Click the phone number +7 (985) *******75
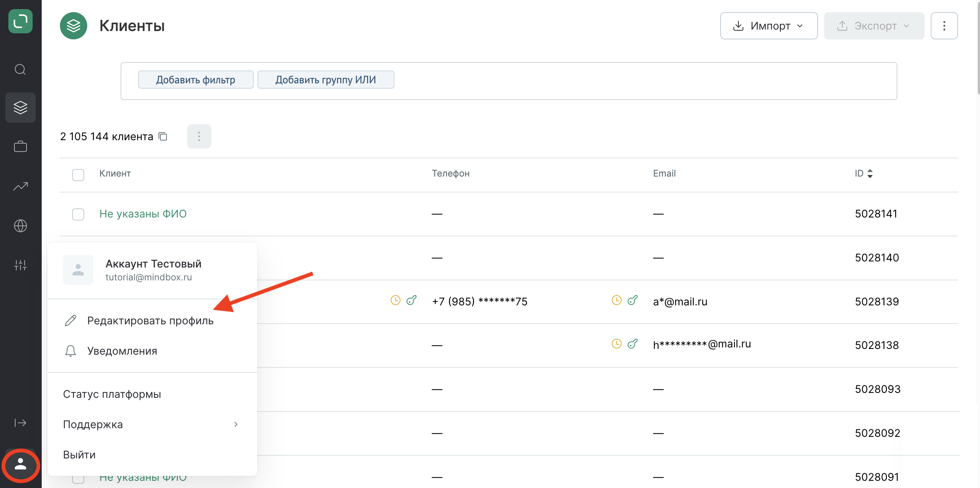 point(480,302)
